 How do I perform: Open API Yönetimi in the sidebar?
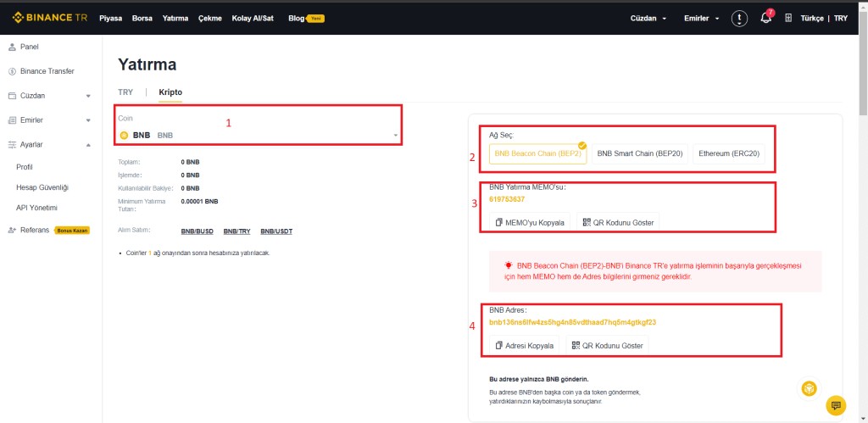pyautogui.click(x=37, y=209)
